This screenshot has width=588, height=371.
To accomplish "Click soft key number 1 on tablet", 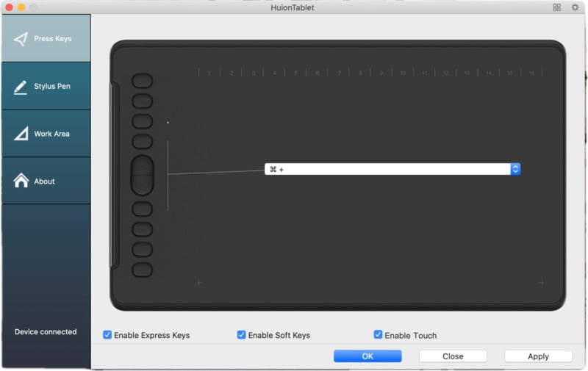I will pyautogui.click(x=209, y=73).
